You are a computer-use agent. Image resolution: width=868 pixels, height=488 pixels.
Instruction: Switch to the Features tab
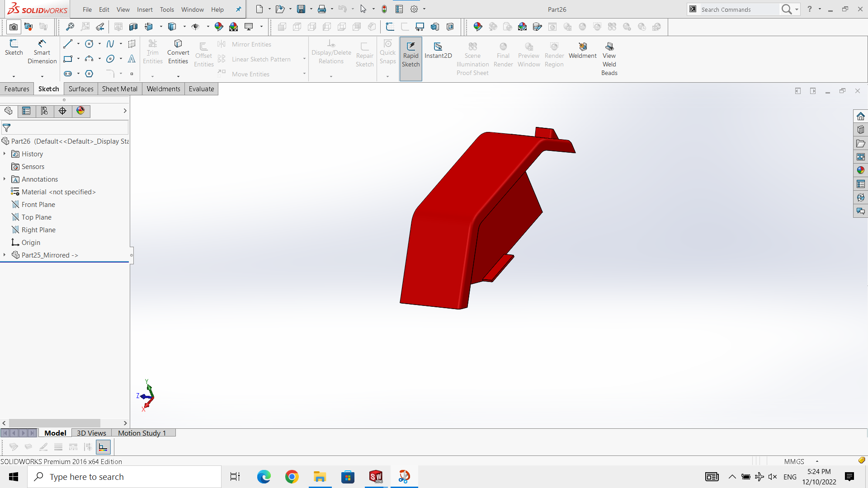(17, 89)
